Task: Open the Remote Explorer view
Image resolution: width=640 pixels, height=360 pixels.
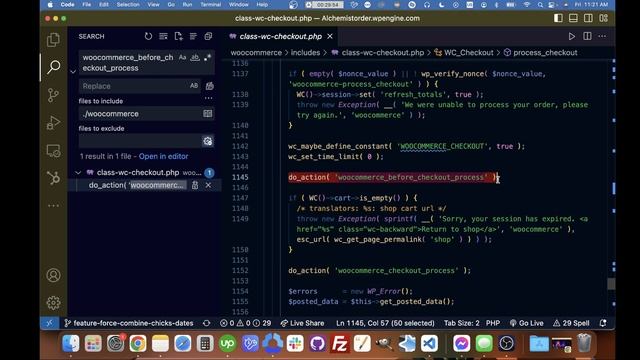Action: (x=53, y=151)
